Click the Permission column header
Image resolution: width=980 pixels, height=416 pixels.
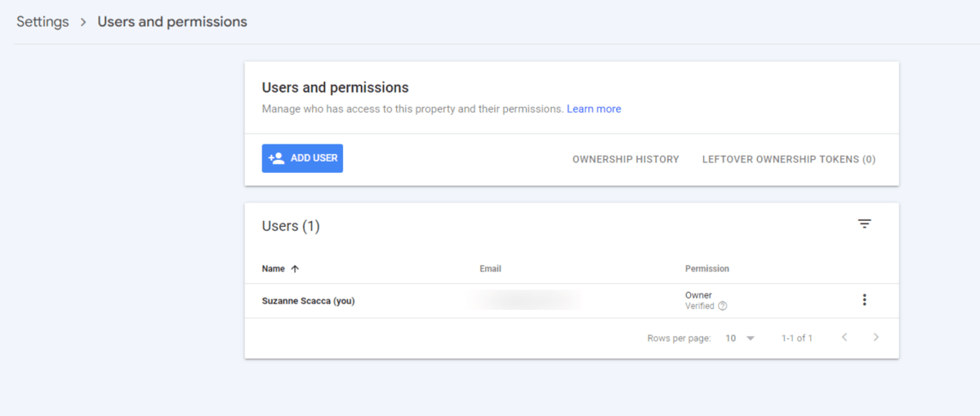pyautogui.click(x=707, y=268)
